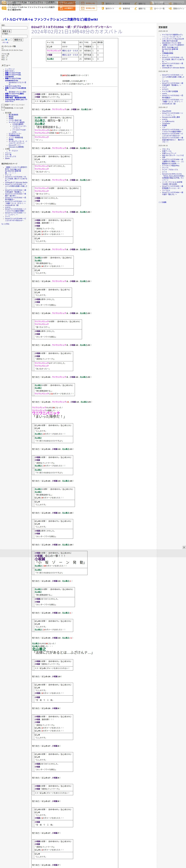Select the 'or' radio button for tag search
Image resolution: width=186 pixels, height=868 pixels.
[x=11, y=39]
